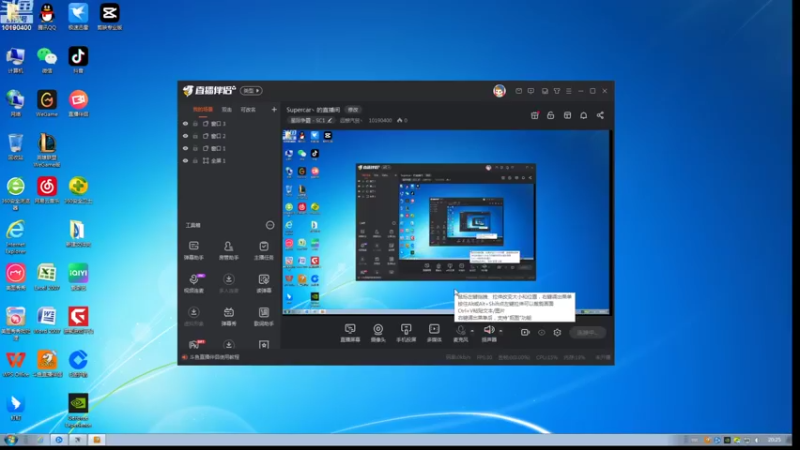Open the microphone tool with purple badge

point(194,283)
